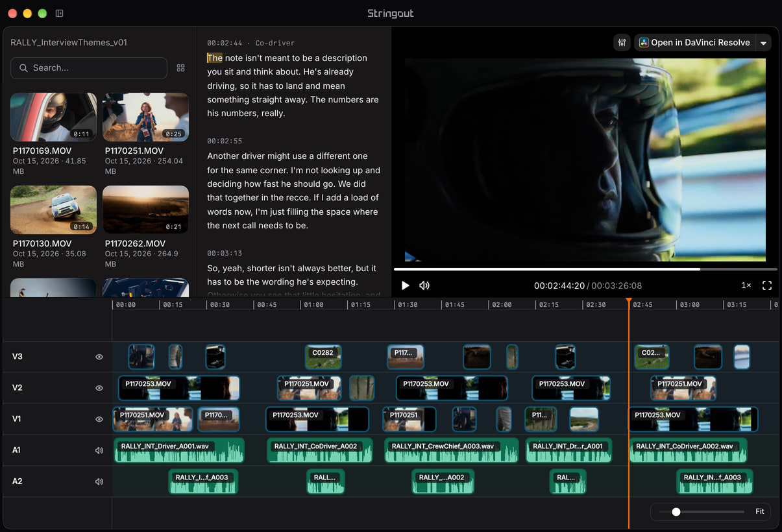
Task: Select RALLY_INT_CrewChief_A003.wav audio clip
Action: [x=452, y=450]
